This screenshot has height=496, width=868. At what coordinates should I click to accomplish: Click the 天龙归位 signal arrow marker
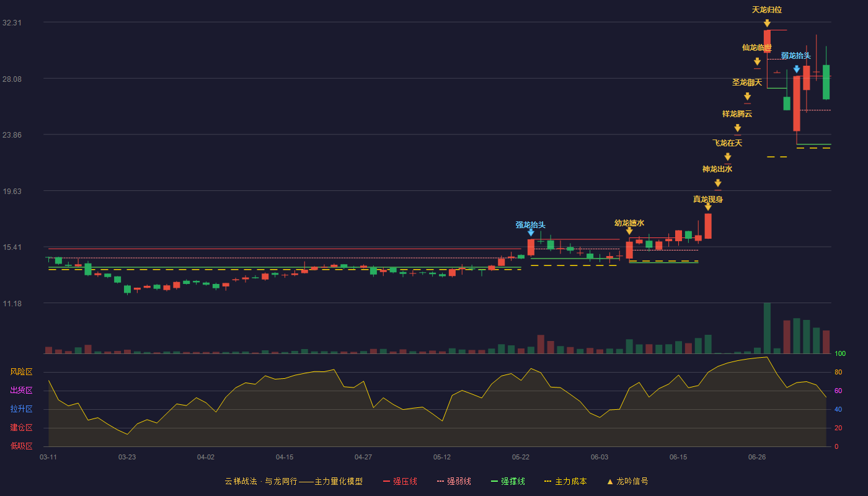tap(767, 23)
